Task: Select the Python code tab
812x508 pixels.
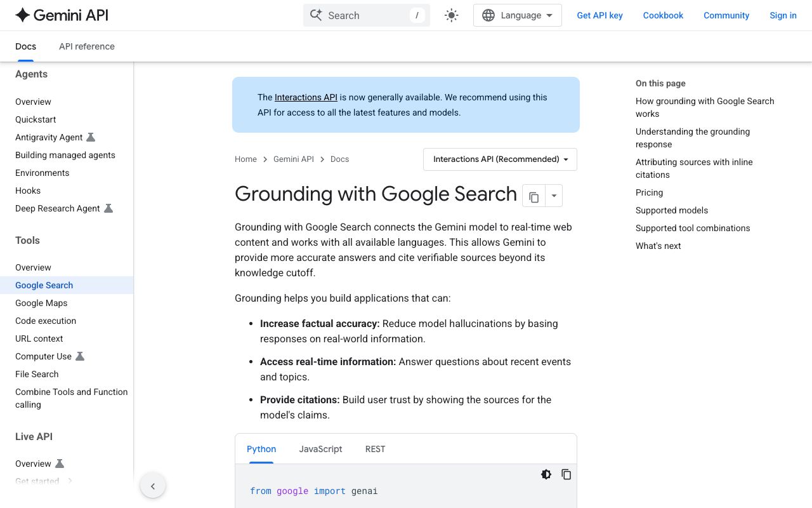Action: click(261, 449)
